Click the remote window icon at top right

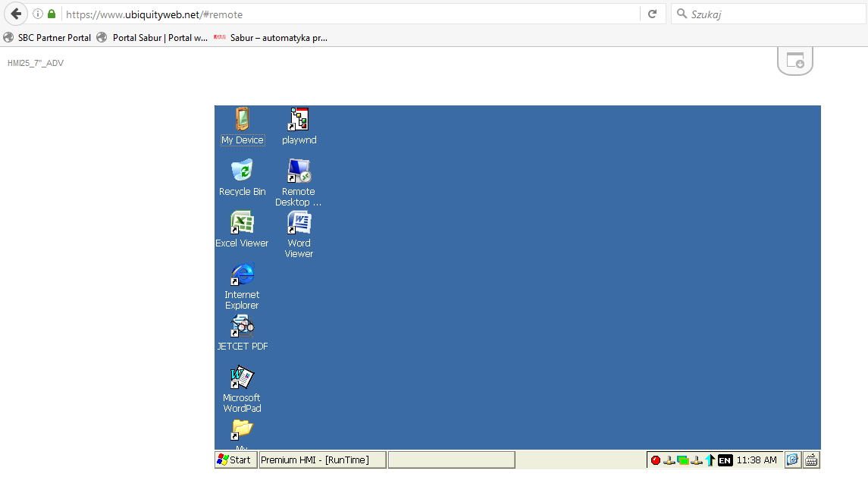[x=795, y=60]
